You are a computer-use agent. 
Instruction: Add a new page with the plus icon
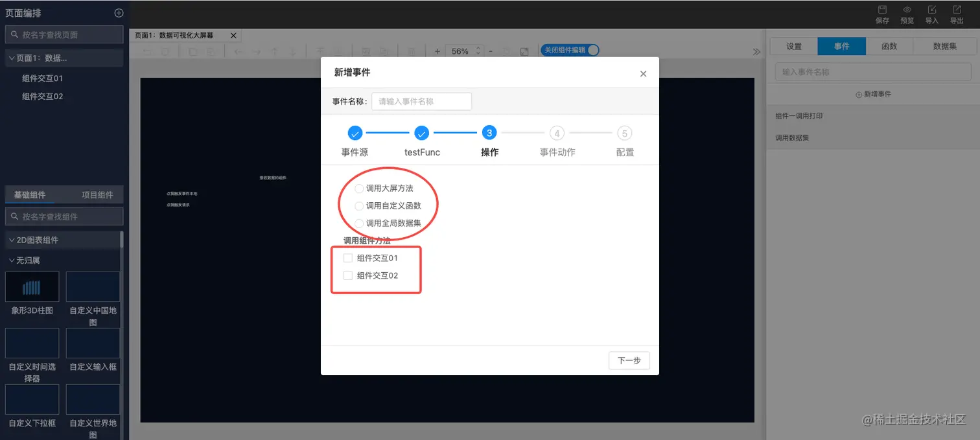[x=119, y=13]
